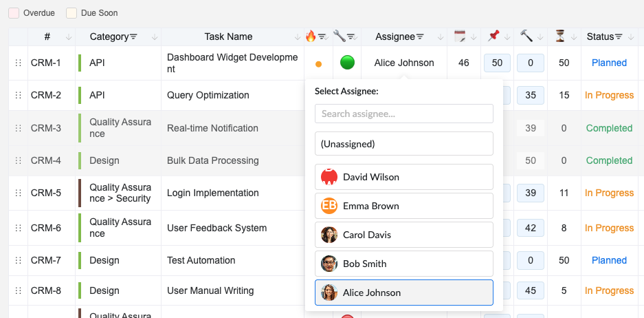
Task: Grab the drag handle for CRM-8
Action: 18,291
